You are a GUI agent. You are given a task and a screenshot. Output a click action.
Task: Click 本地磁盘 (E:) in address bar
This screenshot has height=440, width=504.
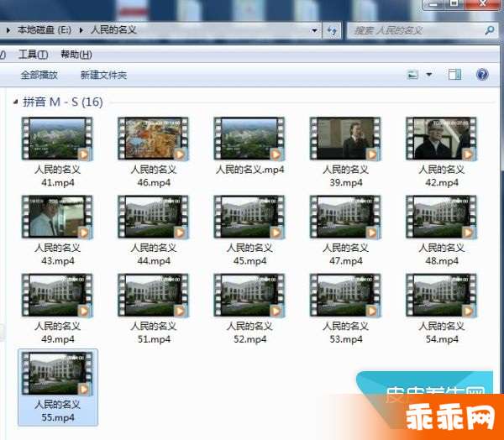point(45,30)
